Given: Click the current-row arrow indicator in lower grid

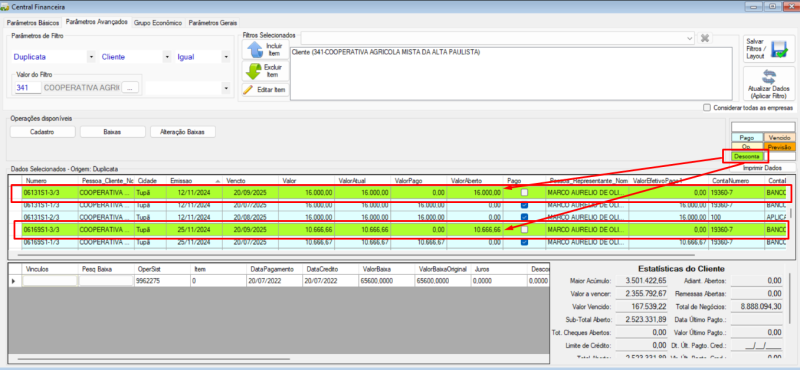Looking at the screenshot, I should tap(14, 281).
